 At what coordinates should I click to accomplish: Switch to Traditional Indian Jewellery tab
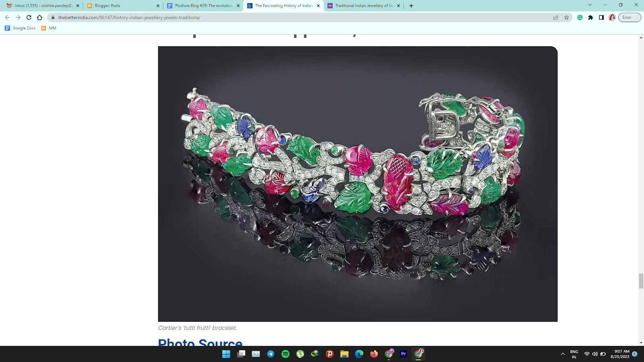(x=364, y=6)
